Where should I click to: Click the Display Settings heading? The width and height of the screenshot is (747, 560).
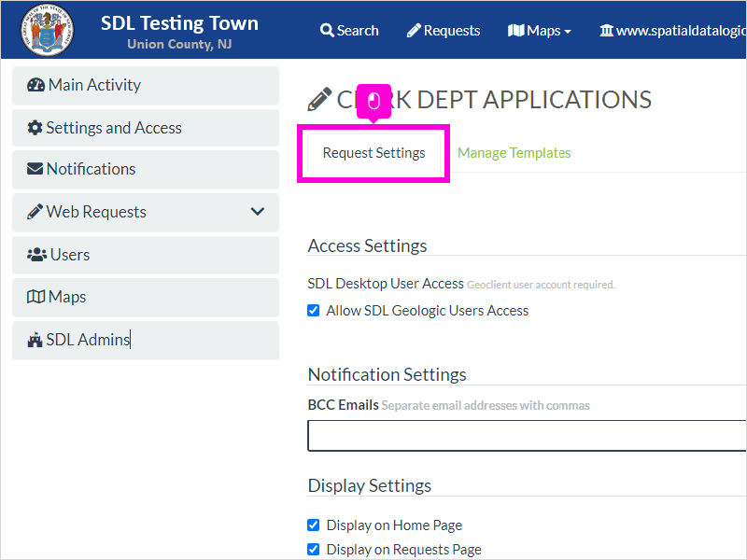tap(369, 485)
